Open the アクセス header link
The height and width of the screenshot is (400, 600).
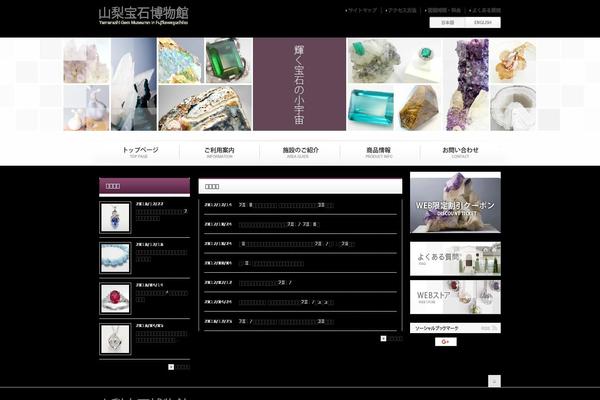coord(402,10)
